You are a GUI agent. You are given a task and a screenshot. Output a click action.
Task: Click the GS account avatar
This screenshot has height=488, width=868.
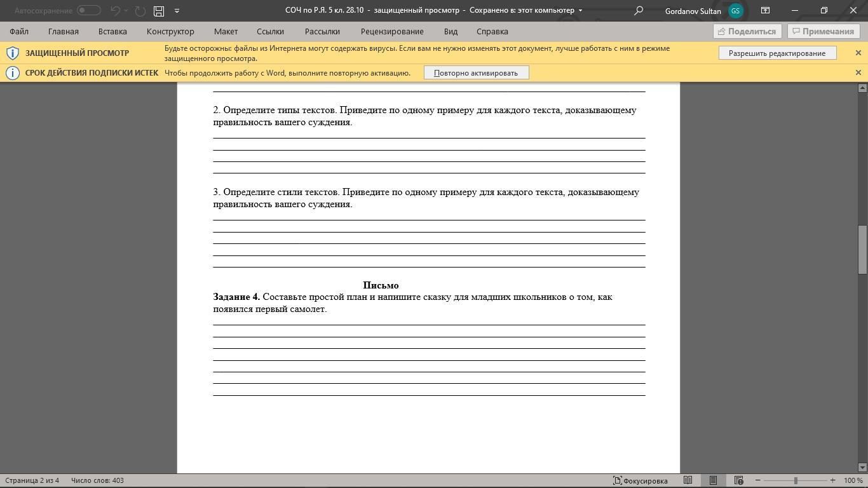[735, 11]
